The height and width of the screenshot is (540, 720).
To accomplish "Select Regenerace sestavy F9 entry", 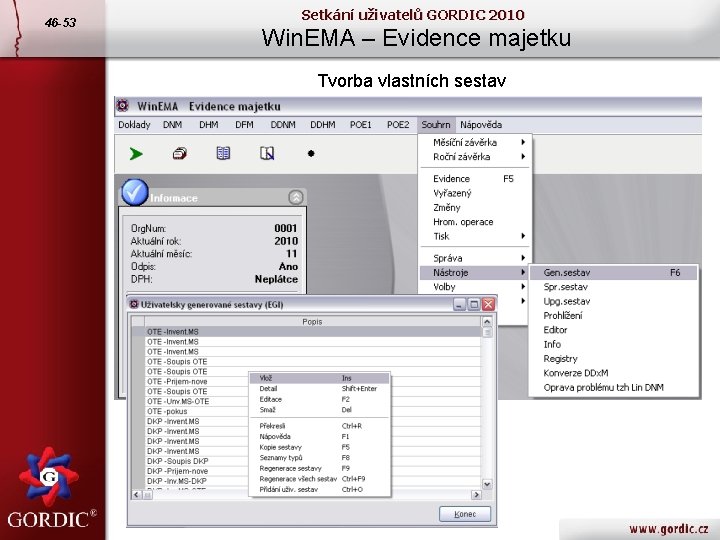I will pos(320,468).
